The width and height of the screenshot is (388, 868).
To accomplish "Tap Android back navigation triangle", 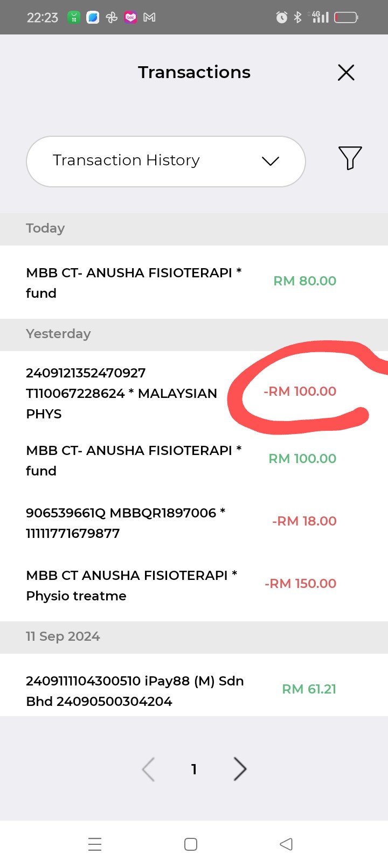I will 286,844.
